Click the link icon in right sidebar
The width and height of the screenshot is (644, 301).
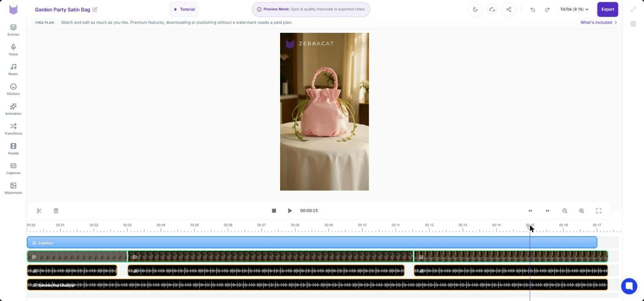633,9
